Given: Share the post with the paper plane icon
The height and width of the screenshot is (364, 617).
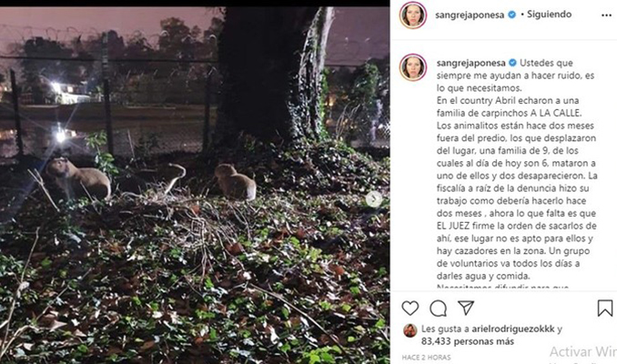Looking at the screenshot, I should 465,308.
